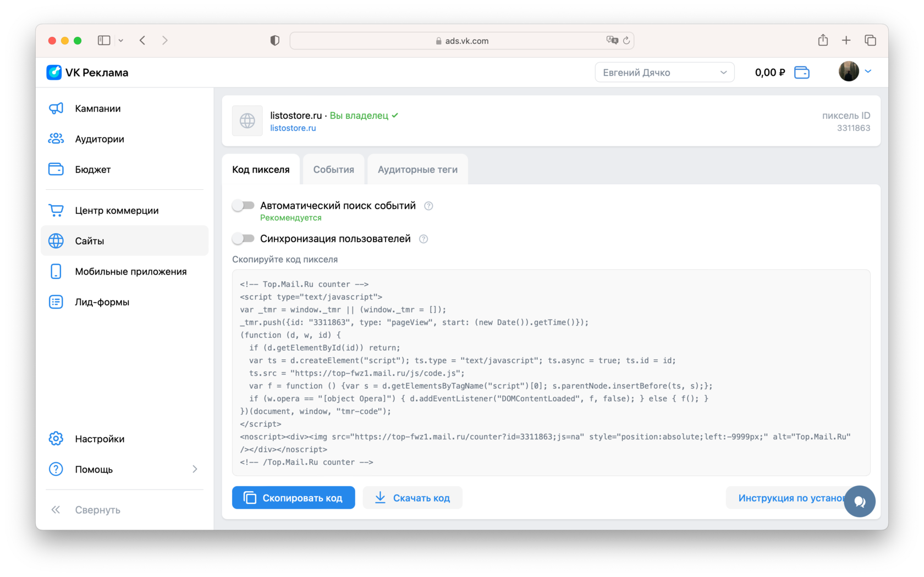Switch to Код пикселя tab
Screen dimensions: 924x577
(261, 169)
